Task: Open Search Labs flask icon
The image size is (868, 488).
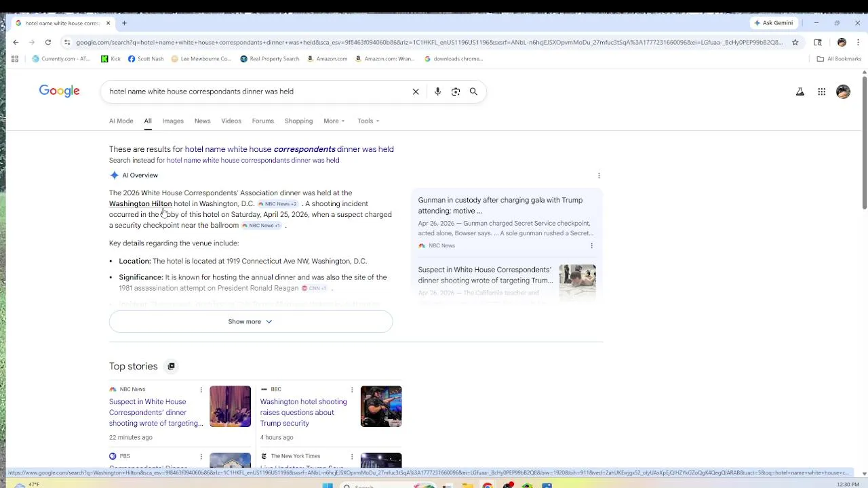Action: point(800,91)
